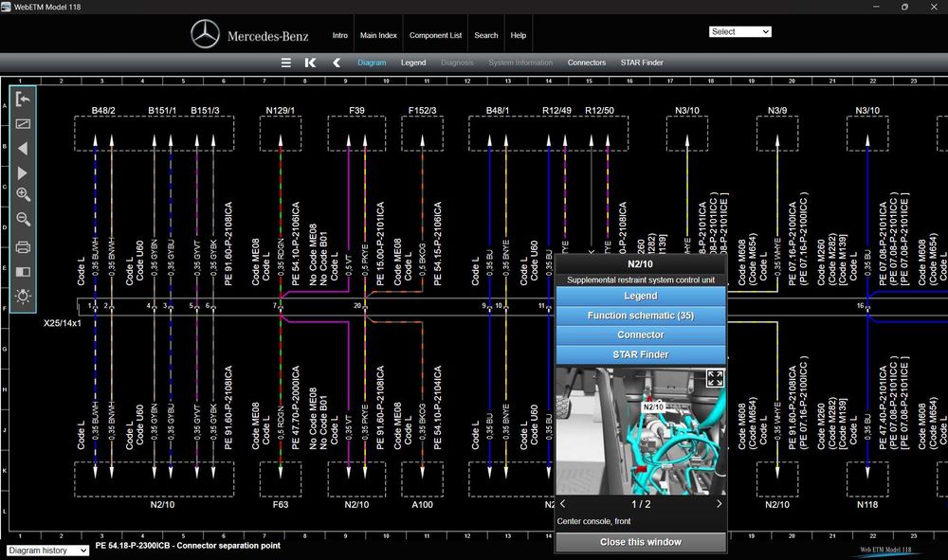Open the Diagram history dropdown
This screenshot has width=948, height=560.
(x=47, y=551)
